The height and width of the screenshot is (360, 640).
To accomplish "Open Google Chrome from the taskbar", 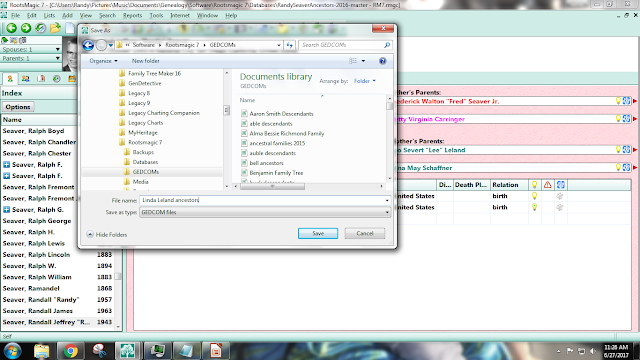I will (x=70, y=351).
